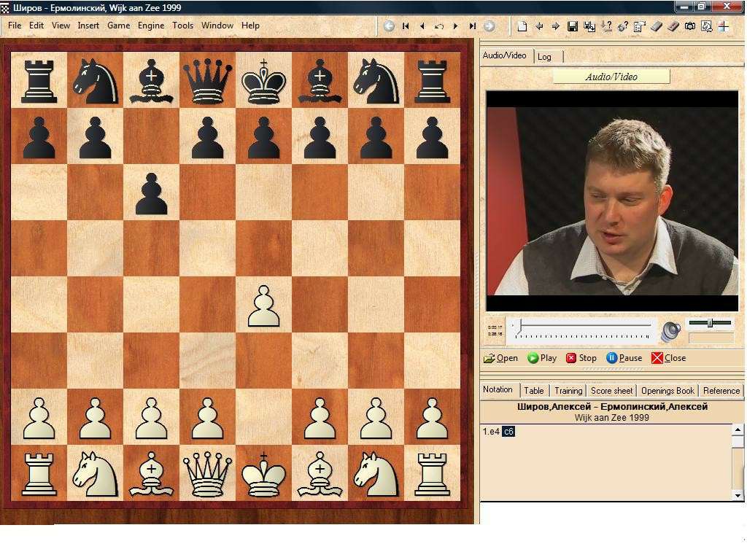Pause the video playback
Viewport: 747px width, 560px height.
coord(624,358)
